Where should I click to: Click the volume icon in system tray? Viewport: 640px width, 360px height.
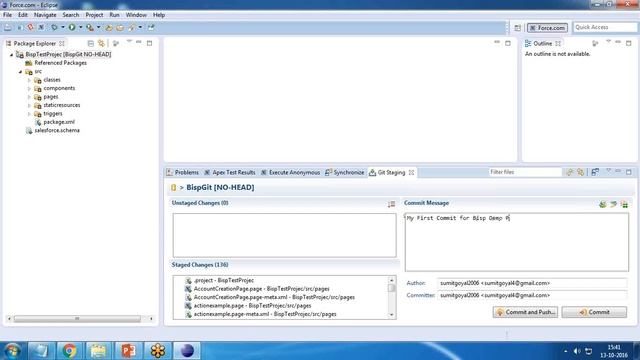tap(576, 351)
